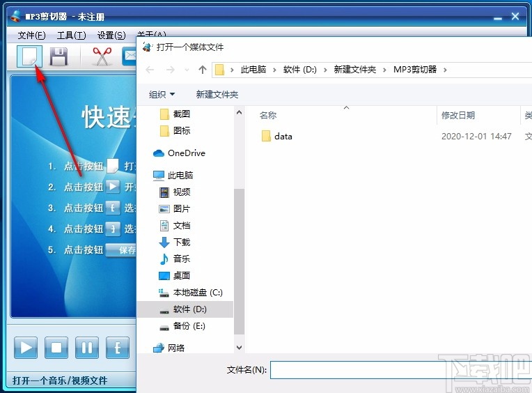This screenshot has height=393, width=532.
Task: Click scroll down arrow of navigation pane
Action: [240, 348]
